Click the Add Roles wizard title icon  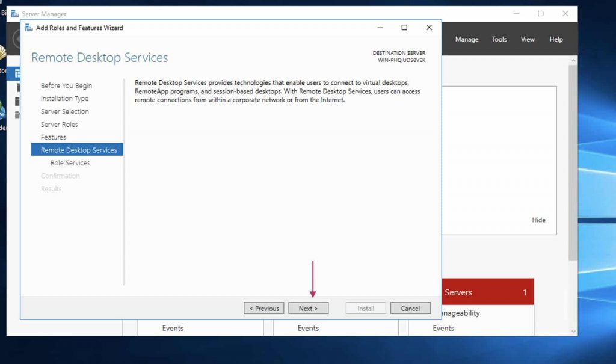(28, 28)
